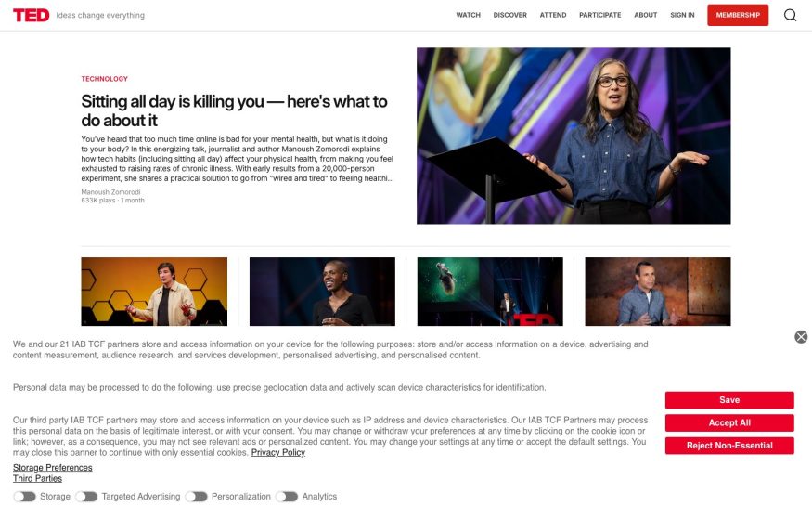Click Reject Non-Essential button
The image size is (812, 520).
(729, 446)
